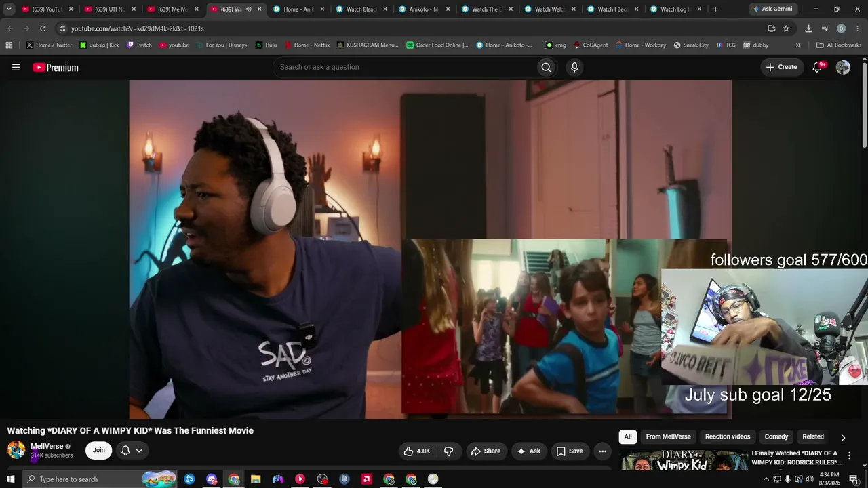The height and width of the screenshot is (488, 868).
Task: Adjust system volume from tray speaker icon
Action: point(810,479)
